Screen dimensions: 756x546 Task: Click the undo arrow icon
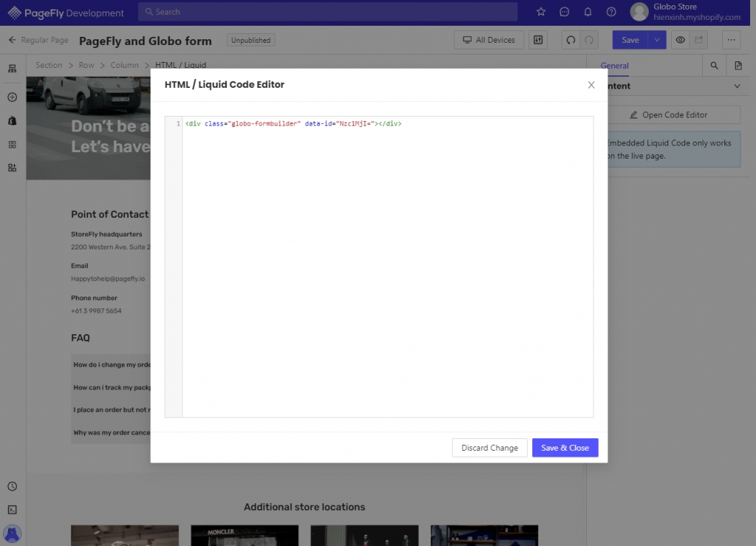(x=571, y=40)
